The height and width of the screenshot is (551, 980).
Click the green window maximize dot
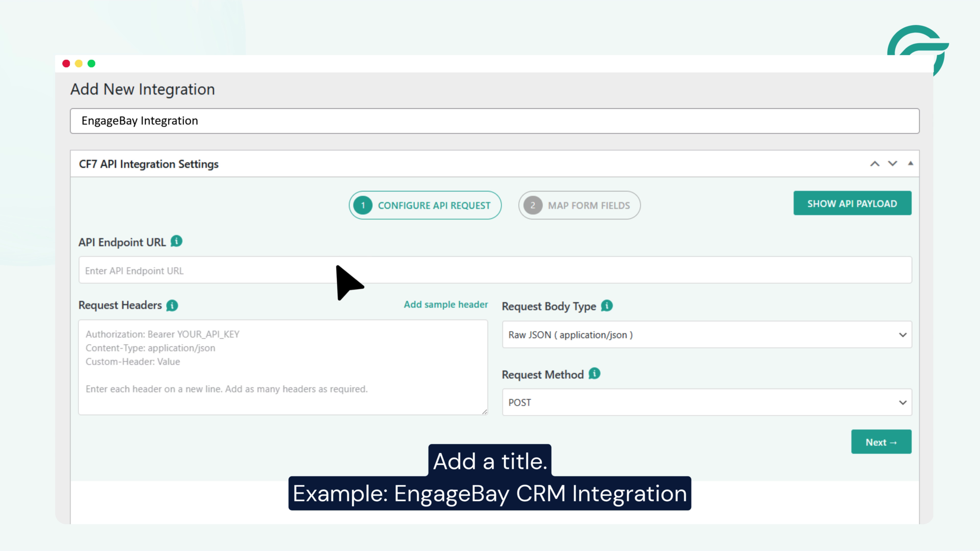point(91,64)
